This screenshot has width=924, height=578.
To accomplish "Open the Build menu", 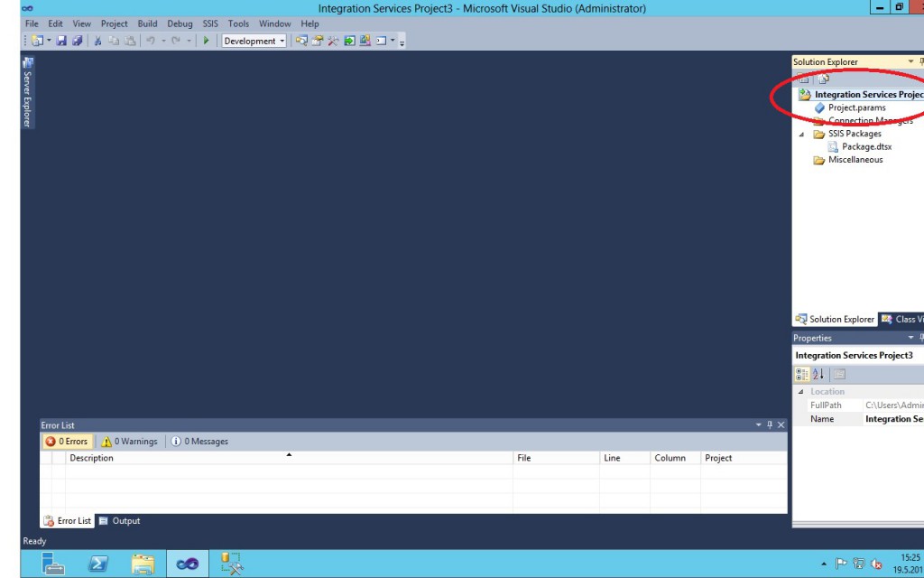I will point(147,23).
